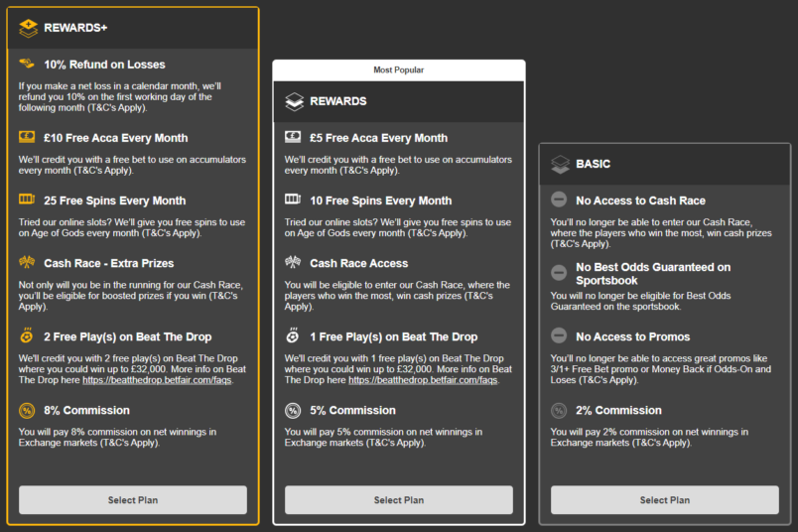Image resolution: width=798 pixels, height=532 pixels.
Task: Click the No Best Odds Guaranteed on Sportsbook heading
Action: click(653, 274)
